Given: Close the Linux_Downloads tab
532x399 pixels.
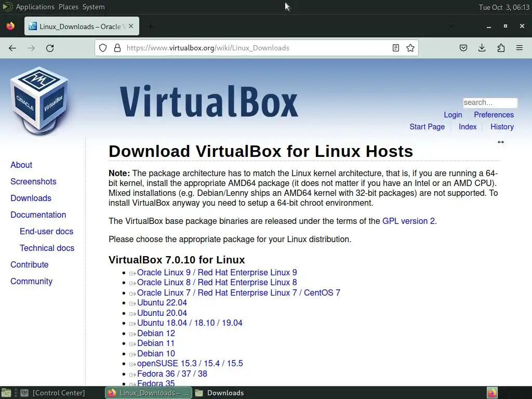Looking at the screenshot, I should click(131, 26).
